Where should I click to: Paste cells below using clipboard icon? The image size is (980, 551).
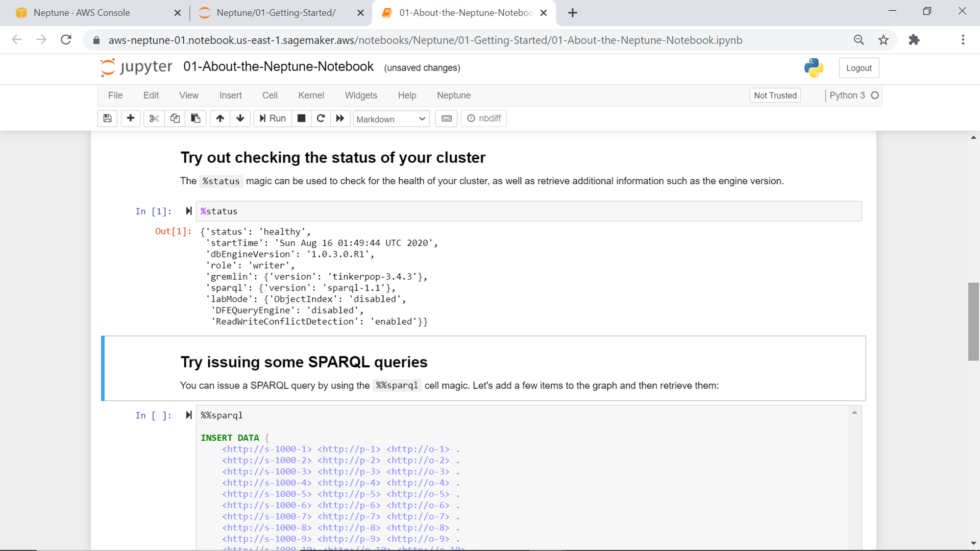[x=196, y=119]
